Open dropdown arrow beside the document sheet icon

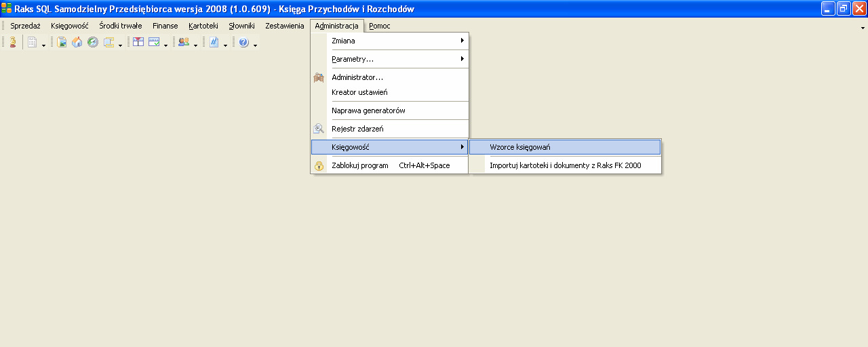pos(43,45)
